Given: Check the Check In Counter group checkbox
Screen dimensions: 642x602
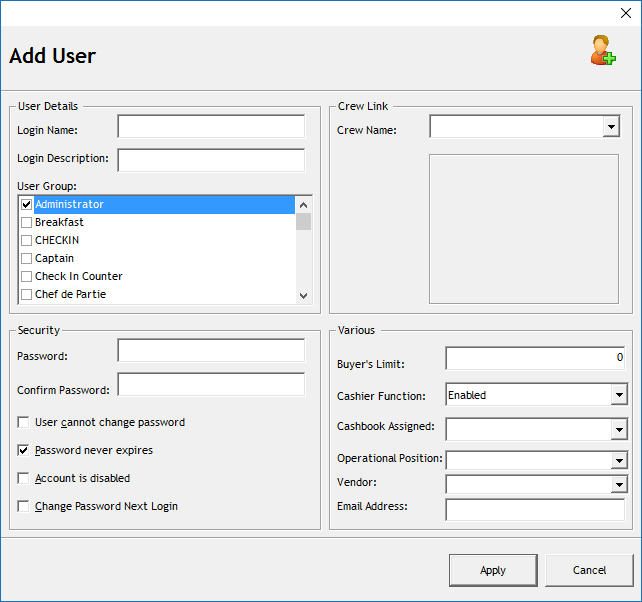Looking at the screenshot, I should pos(27,276).
